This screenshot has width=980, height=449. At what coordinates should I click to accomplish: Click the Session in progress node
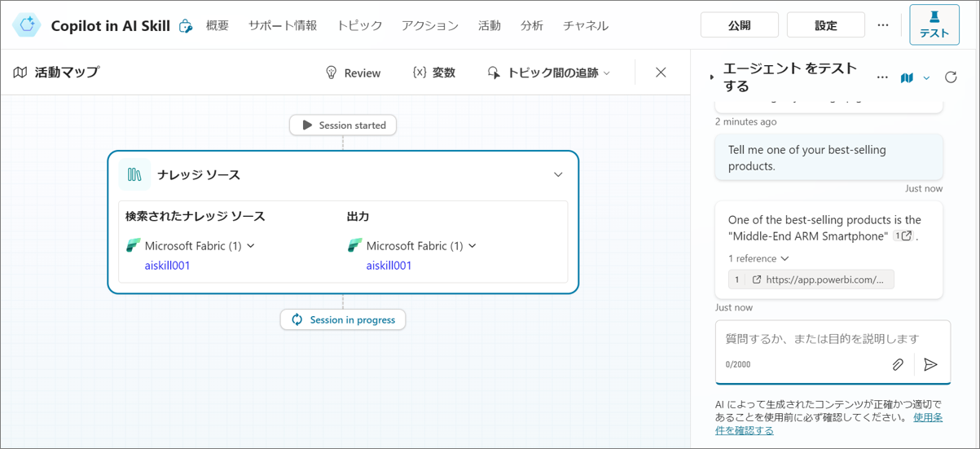[x=343, y=319]
